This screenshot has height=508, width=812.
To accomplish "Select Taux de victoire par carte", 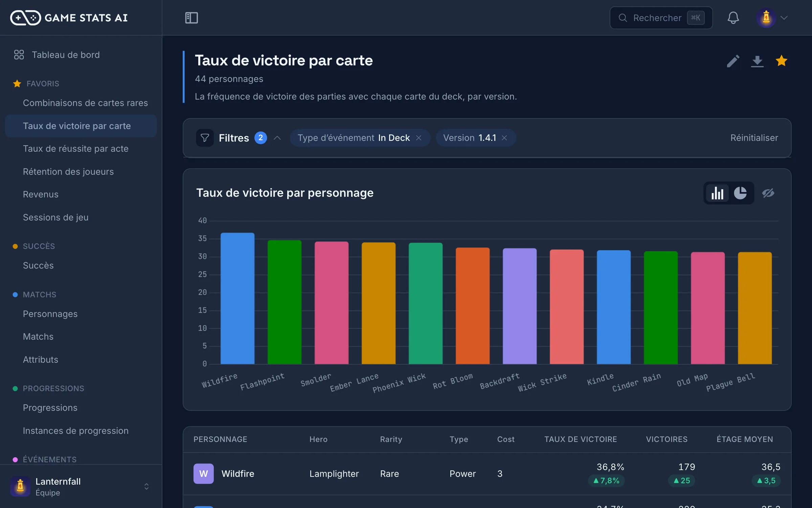I will tap(81, 126).
